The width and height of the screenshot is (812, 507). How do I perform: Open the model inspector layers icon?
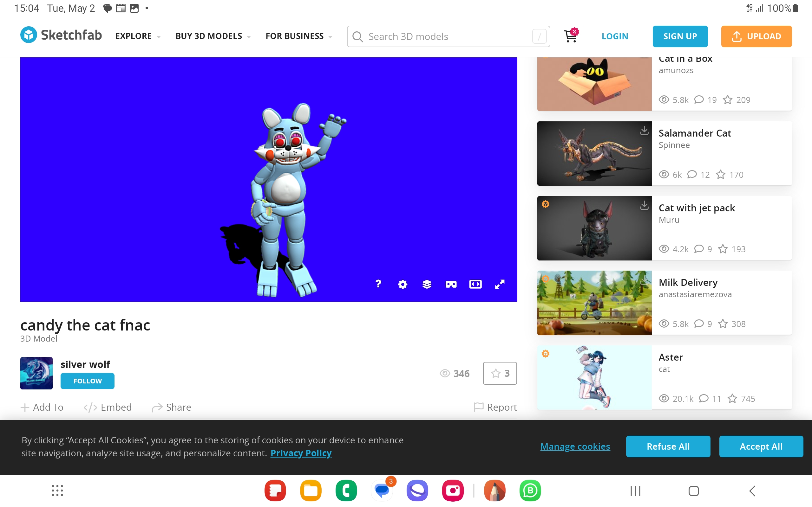click(427, 284)
